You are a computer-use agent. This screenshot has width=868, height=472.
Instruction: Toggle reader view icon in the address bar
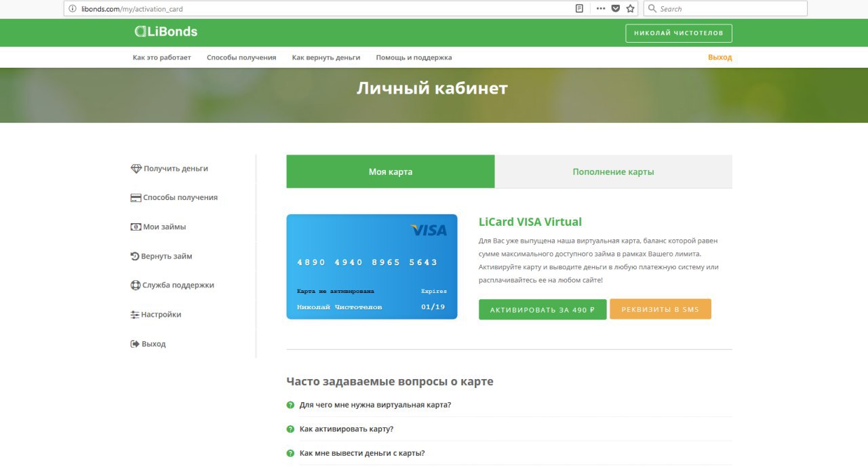click(x=579, y=9)
